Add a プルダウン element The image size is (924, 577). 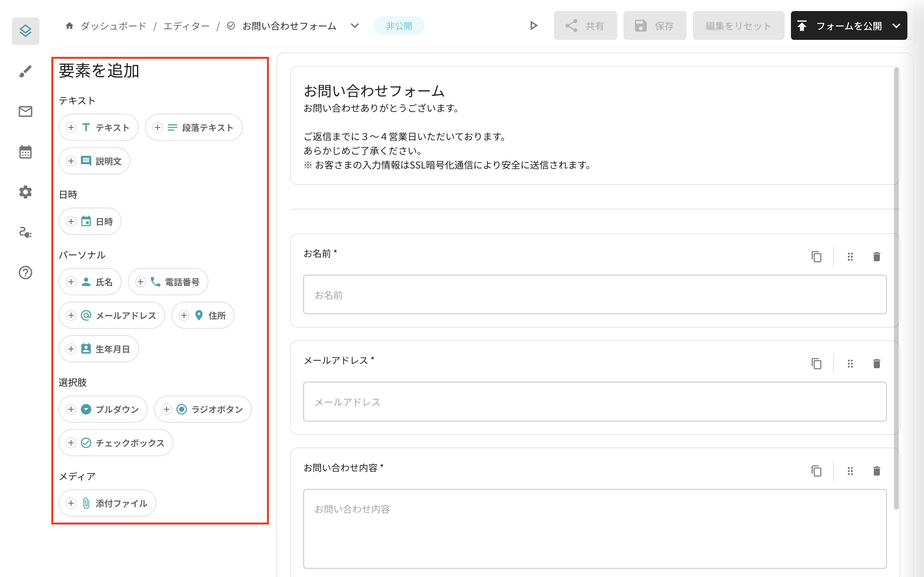[x=103, y=409]
